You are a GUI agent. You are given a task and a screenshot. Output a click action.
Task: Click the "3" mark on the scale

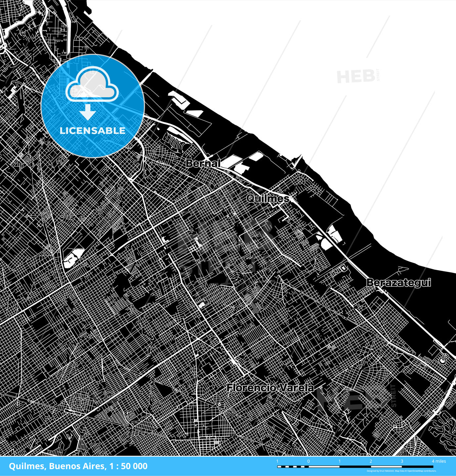pos(402,461)
